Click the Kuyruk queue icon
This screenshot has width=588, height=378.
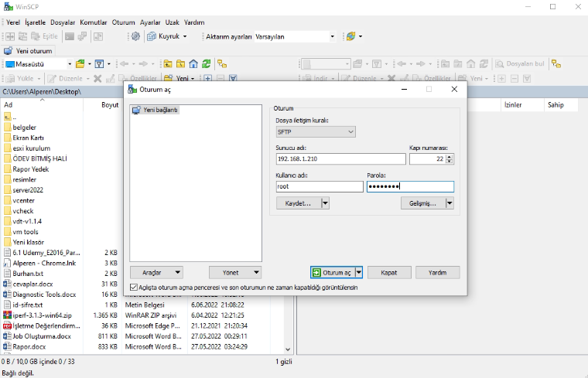click(152, 36)
